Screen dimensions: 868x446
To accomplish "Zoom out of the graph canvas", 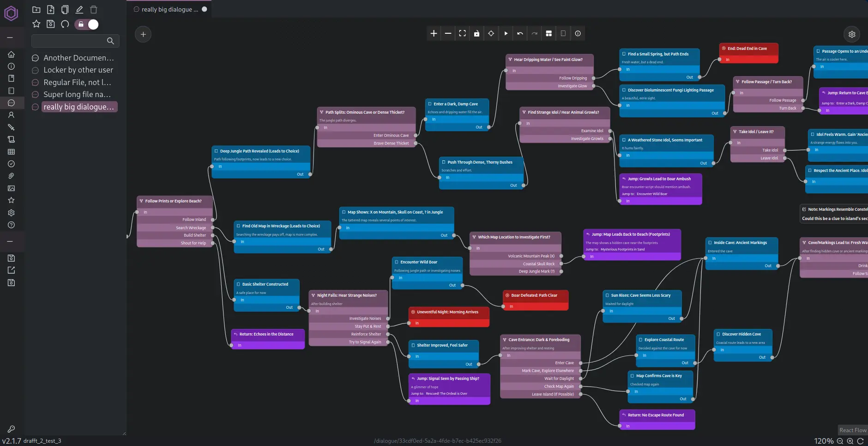I will tap(448, 33).
